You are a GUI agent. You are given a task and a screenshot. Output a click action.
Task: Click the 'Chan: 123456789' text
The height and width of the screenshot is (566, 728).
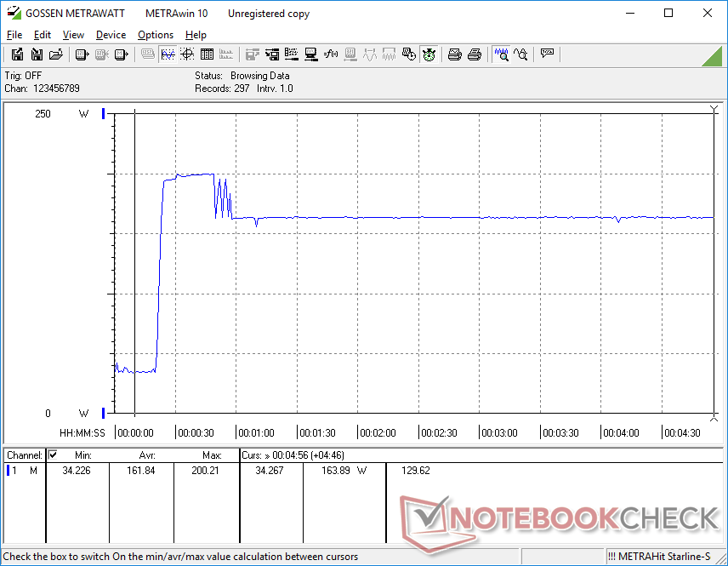pos(42,89)
